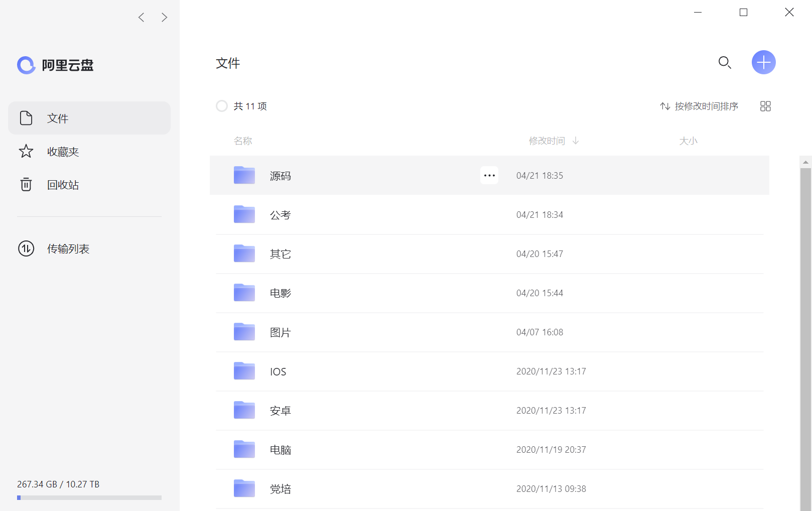812x511 pixels.
Task: Click date 04/07 16:08 in 图片 row
Action: [539, 332]
